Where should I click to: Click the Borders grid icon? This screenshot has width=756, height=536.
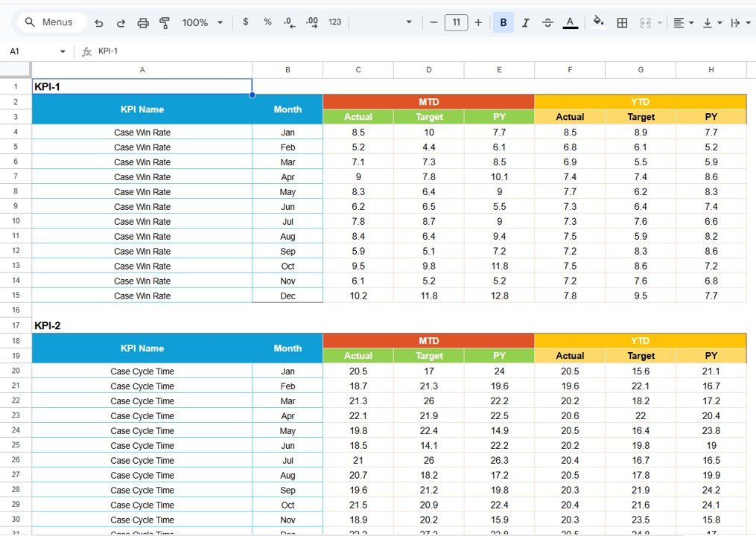pos(622,23)
